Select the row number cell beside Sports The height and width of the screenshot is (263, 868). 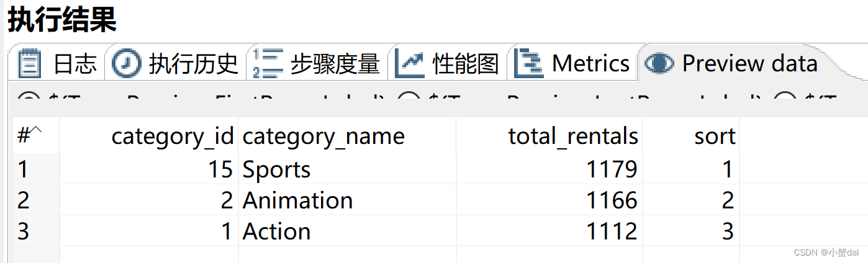[36, 169]
